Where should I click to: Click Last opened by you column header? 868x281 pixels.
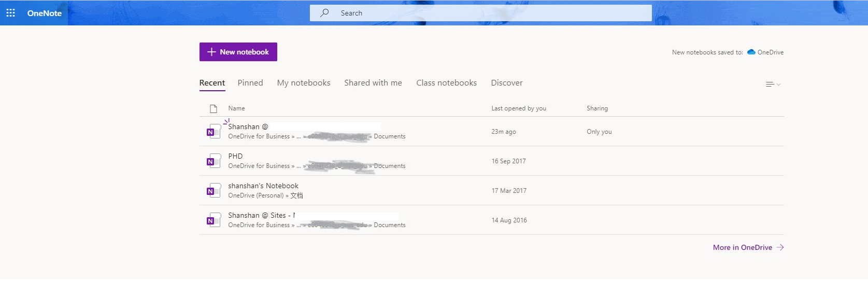pyautogui.click(x=519, y=108)
